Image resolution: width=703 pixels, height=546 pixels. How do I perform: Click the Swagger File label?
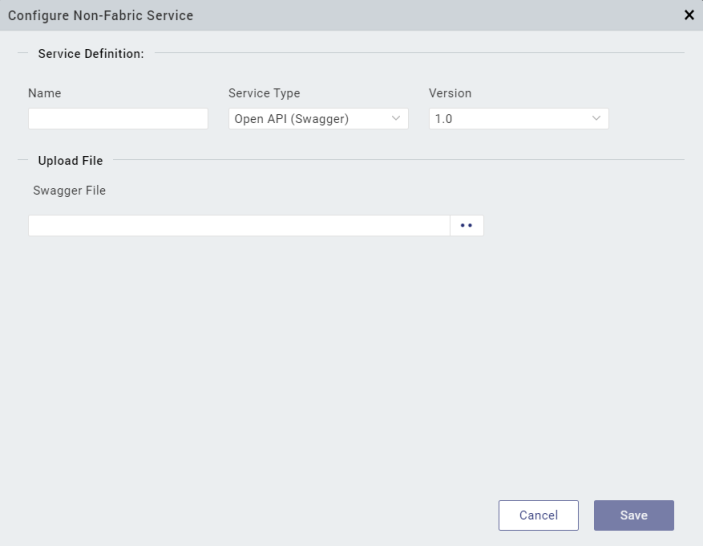(x=69, y=191)
